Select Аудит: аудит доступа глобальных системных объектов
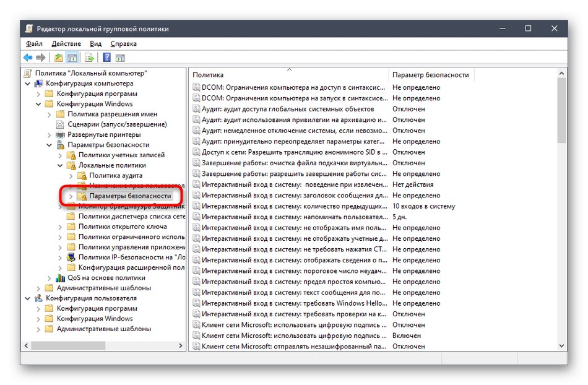The height and width of the screenshot is (385, 588). [x=288, y=109]
